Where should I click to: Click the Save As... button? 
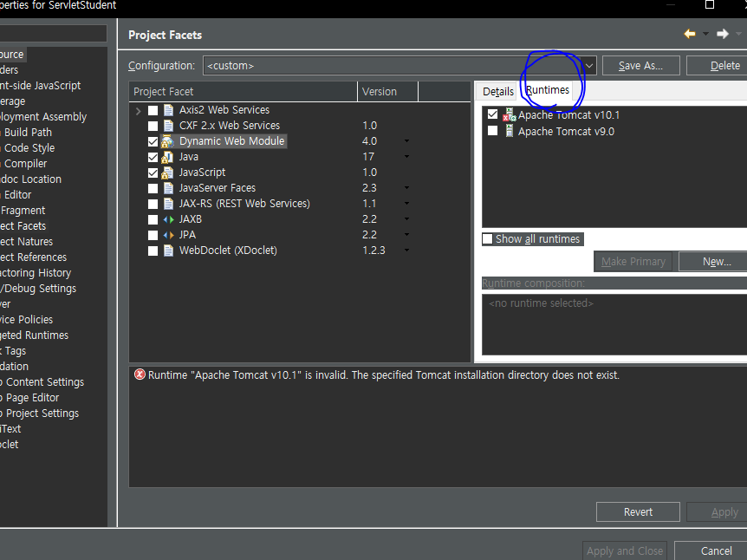click(640, 65)
